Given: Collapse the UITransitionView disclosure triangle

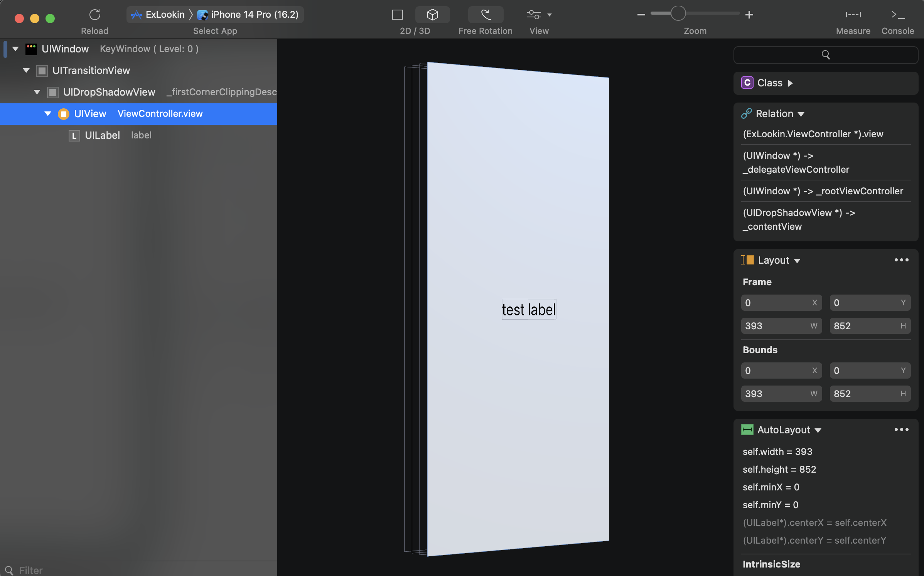Looking at the screenshot, I should click(x=26, y=71).
